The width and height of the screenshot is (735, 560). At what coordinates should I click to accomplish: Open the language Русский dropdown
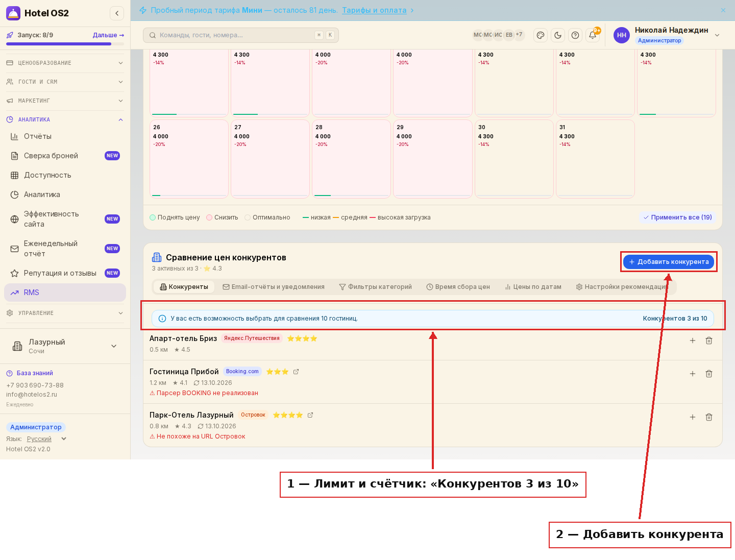47,439
